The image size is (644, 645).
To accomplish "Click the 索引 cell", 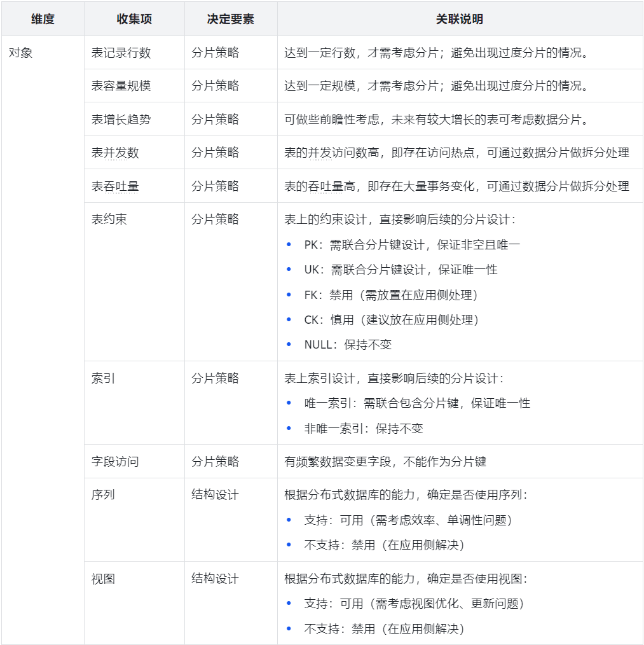I will coord(101,377).
